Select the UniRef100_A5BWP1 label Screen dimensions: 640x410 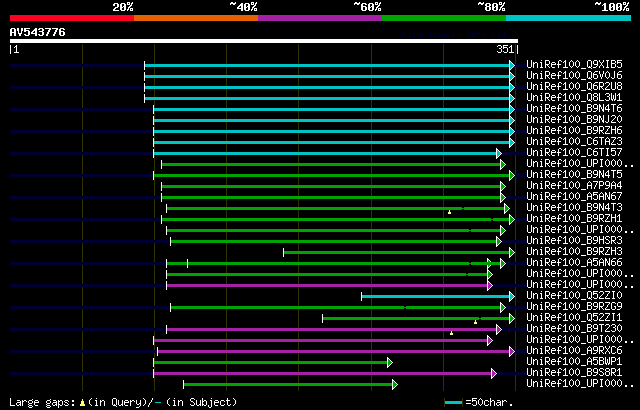click(574, 362)
